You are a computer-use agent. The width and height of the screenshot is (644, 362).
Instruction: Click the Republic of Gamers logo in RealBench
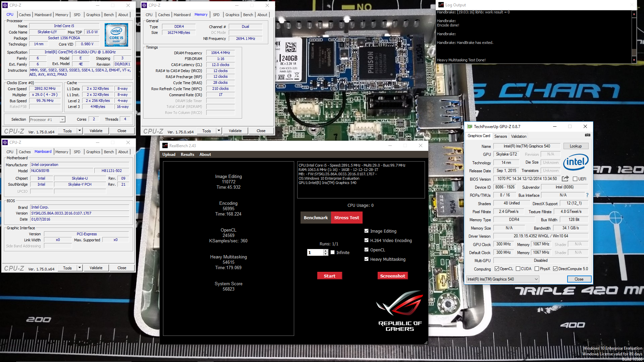(400, 311)
